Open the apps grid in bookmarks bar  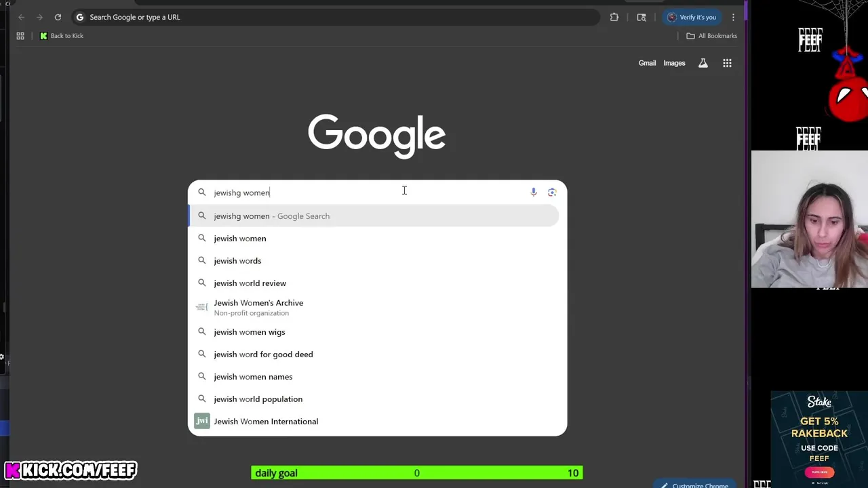coord(20,36)
